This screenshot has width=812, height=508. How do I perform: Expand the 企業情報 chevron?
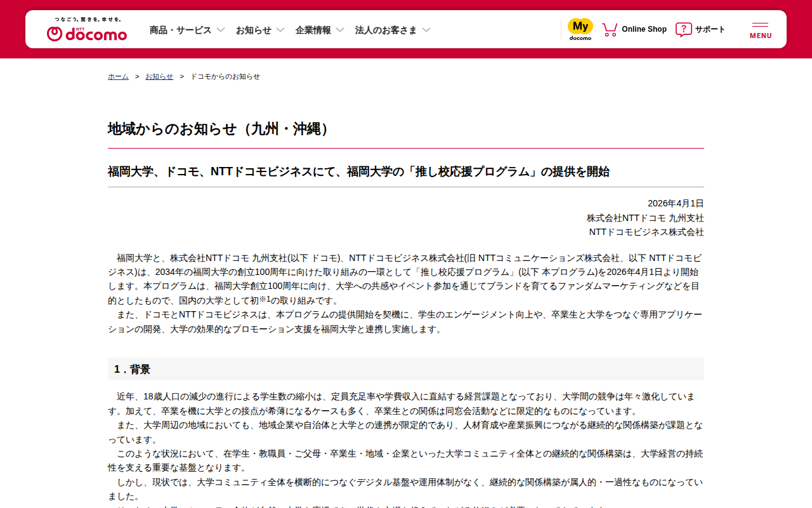[340, 30]
